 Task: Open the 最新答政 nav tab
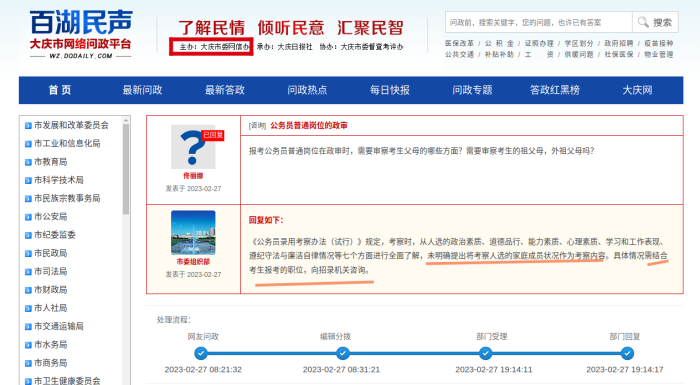225,90
